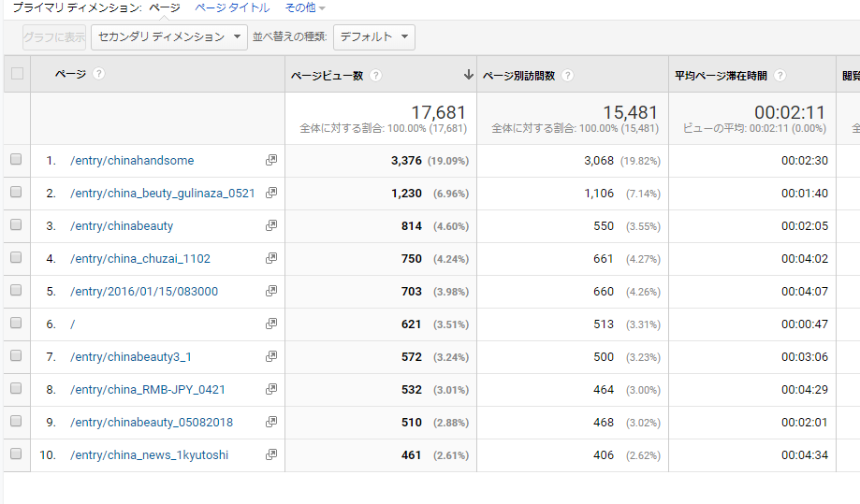The height and width of the screenshot is (504, 860).
Task: Check the row 3 chinabeauty checkbox
Action: pos(16,224)
